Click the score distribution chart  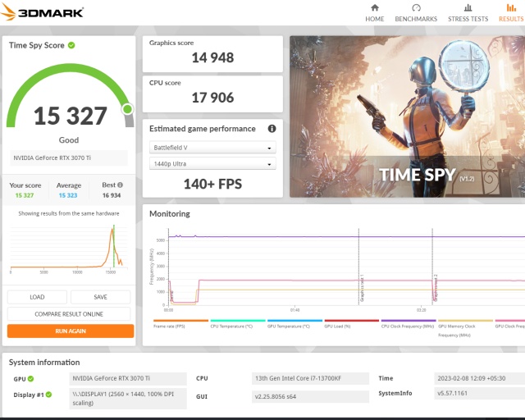point(69,249)
